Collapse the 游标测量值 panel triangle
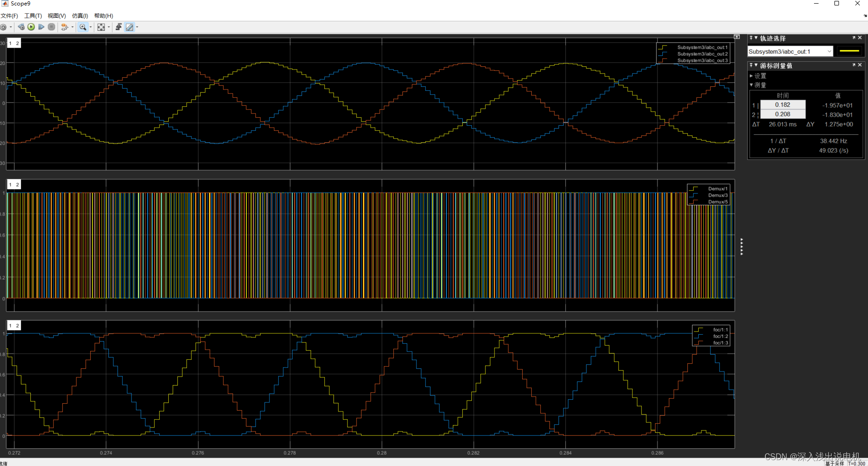This screenshot has height=466, width=868. point(756,65)
